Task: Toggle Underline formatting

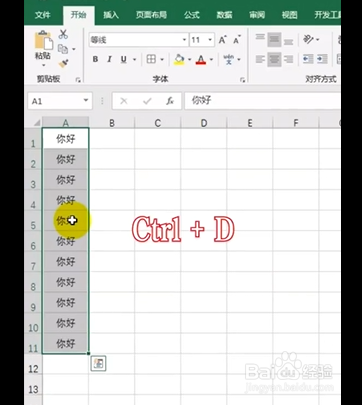Action: pyautogui.click(x=124, y=59)
